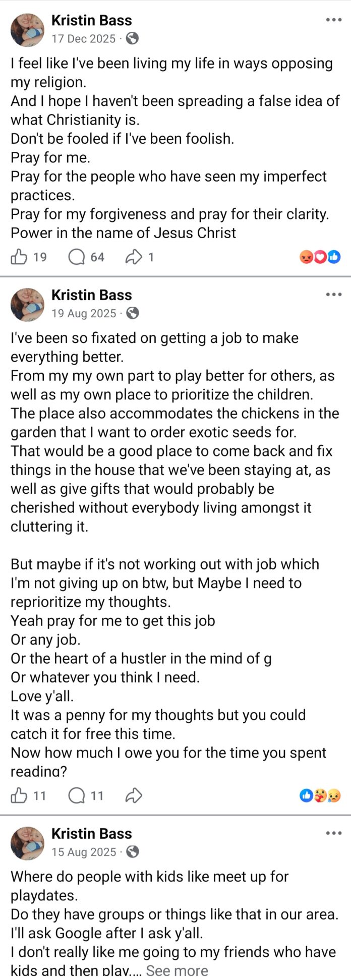Viewport: 351px width, 980px height.
Task: Open Kristin Bass profile from 15 Aug post
Action: point(91,834)
